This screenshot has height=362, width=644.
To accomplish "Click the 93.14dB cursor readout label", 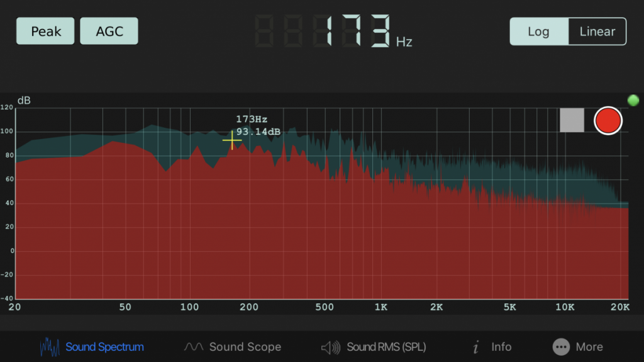I will 258,132.
